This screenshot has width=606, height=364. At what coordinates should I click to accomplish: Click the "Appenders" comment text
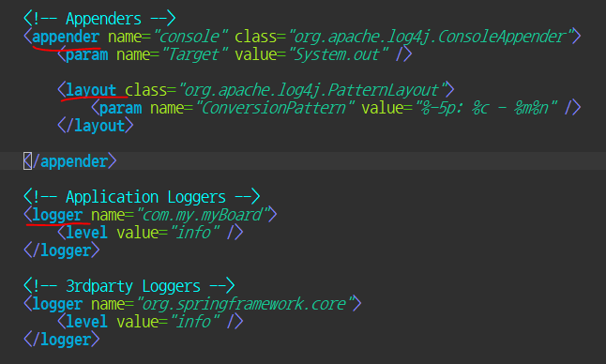point(103,19)
